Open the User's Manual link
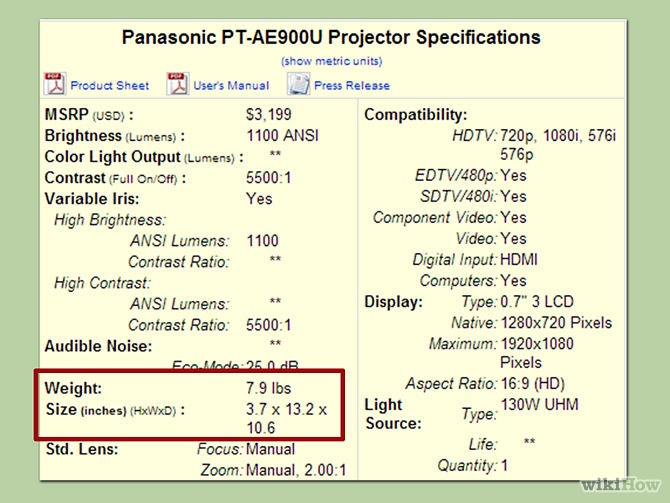Screen dimensions: 670x503 coord(231,85)
